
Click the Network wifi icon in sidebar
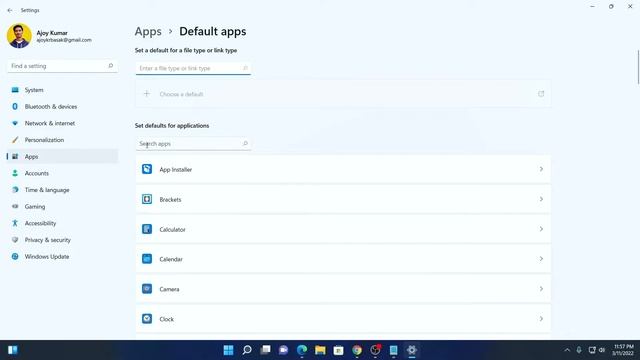15,123
